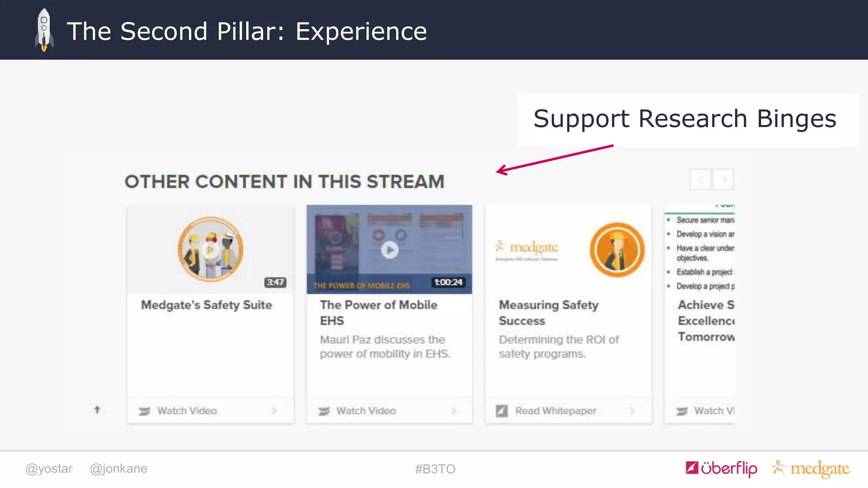Click The Power of Mobile EHS title
Viewport: 868px width, 488px height.
378,313
